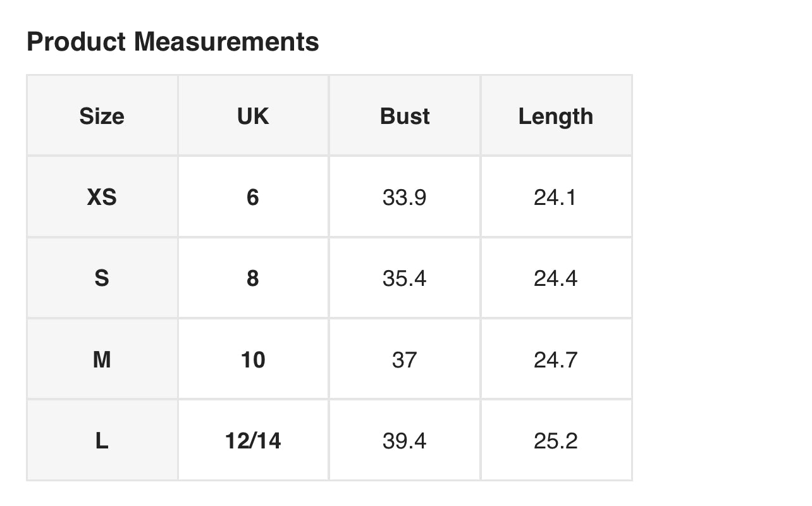Select UK size 6 cell
The image size is (812, 506).
coord(253,197)
